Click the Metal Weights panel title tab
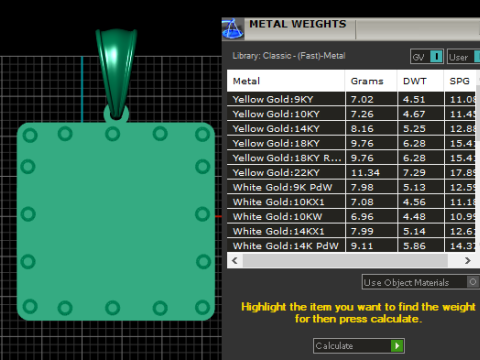Screen dimensions: 480x360 pyautogui.click(x=298, y=24)
